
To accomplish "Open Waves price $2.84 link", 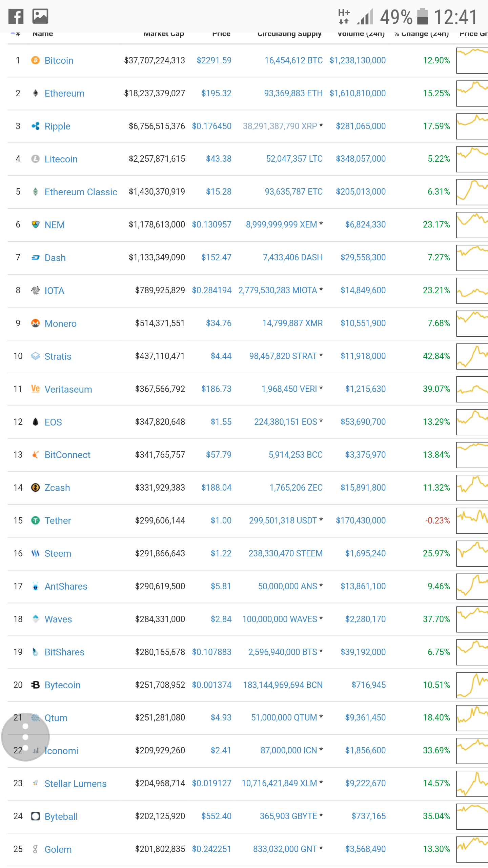I will (x=221, y=619).
